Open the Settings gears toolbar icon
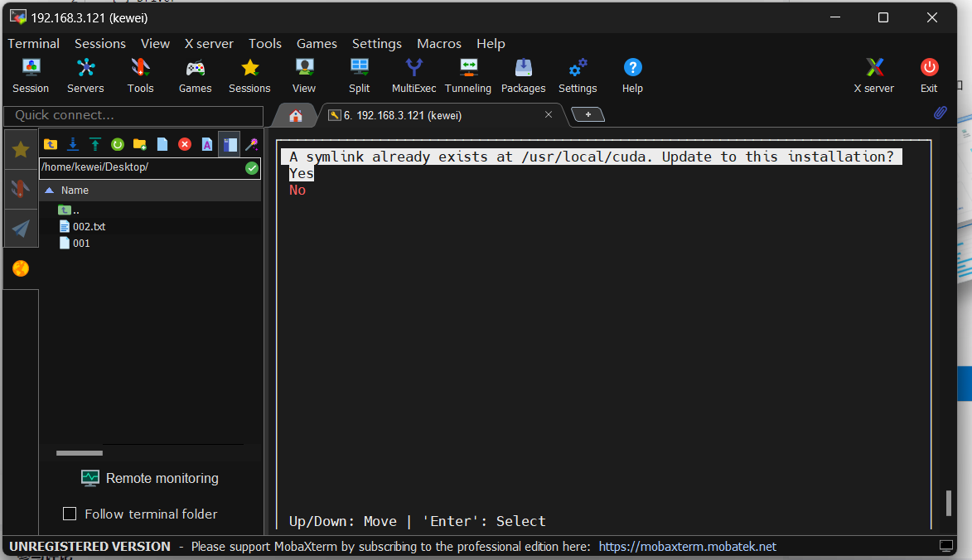The height and width of the screenshot is (560, 972). coord(578,75)
